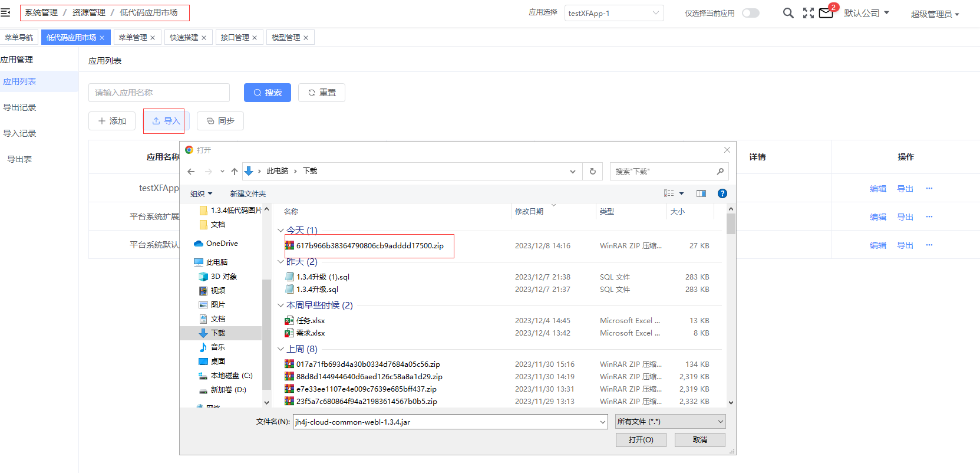Open the file name history dropdown arrow
Viewport: 980px width, 473px height.
(603, 422)
